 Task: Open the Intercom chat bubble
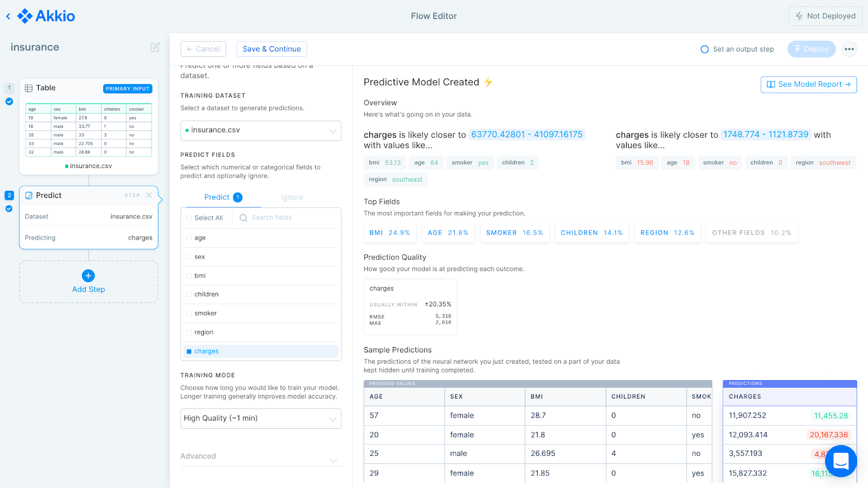(840, 461)
